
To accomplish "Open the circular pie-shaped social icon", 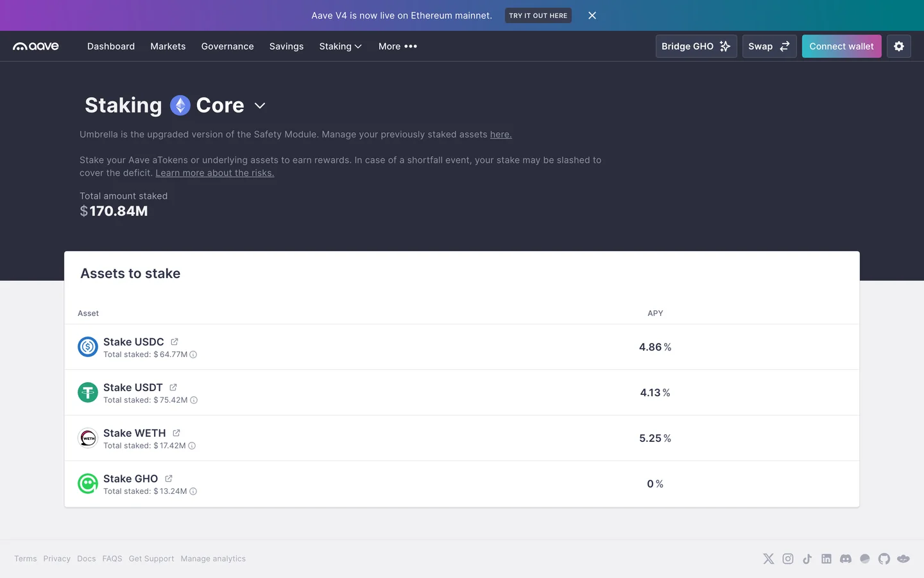I will coord(865,559).
